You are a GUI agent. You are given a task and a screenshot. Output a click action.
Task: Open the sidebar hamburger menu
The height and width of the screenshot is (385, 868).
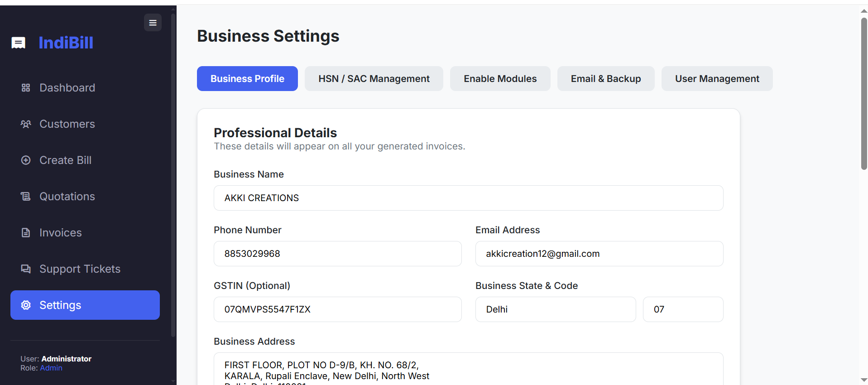pyautogui.click(x=152, y=22)
